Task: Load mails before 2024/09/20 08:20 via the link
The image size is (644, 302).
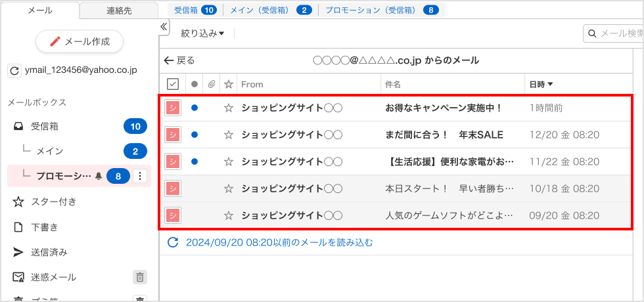Action: click(279, 242)
